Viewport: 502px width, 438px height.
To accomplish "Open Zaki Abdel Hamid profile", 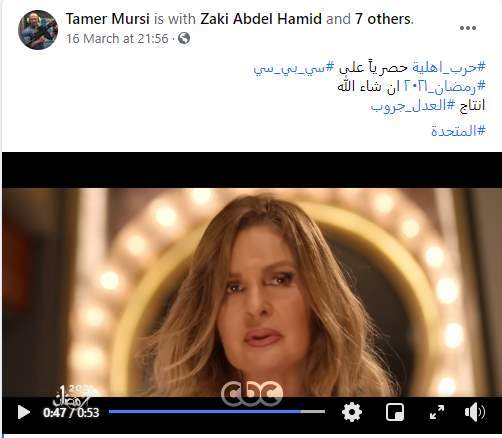I will point(261,19).
